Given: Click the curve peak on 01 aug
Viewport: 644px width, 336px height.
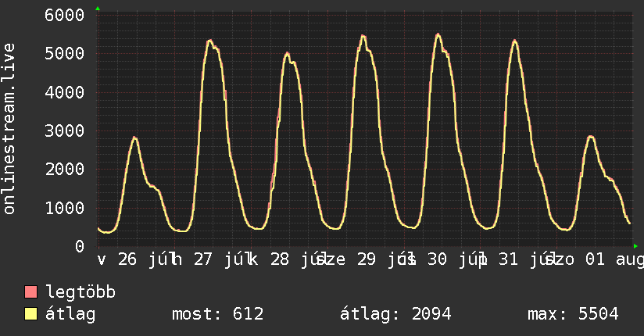Looking at the screenshot, I should [x=591, y=137].
